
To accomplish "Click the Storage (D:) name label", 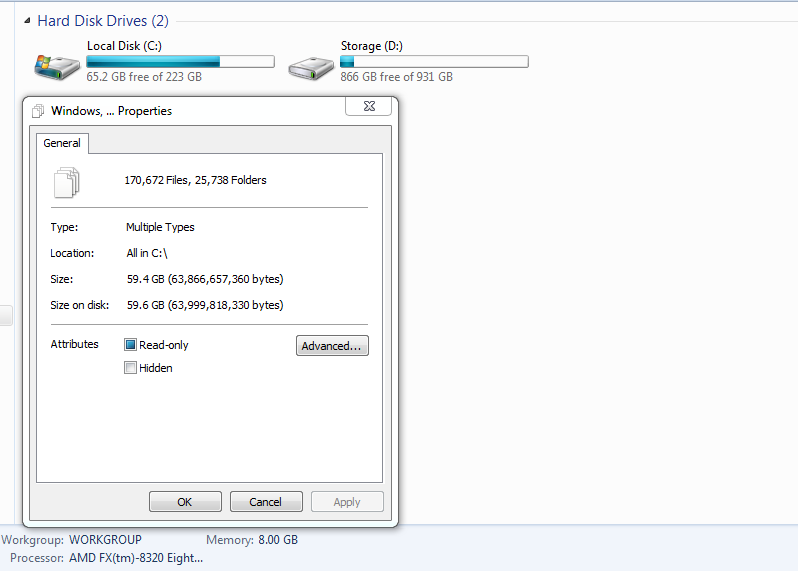I will point(372,46).
